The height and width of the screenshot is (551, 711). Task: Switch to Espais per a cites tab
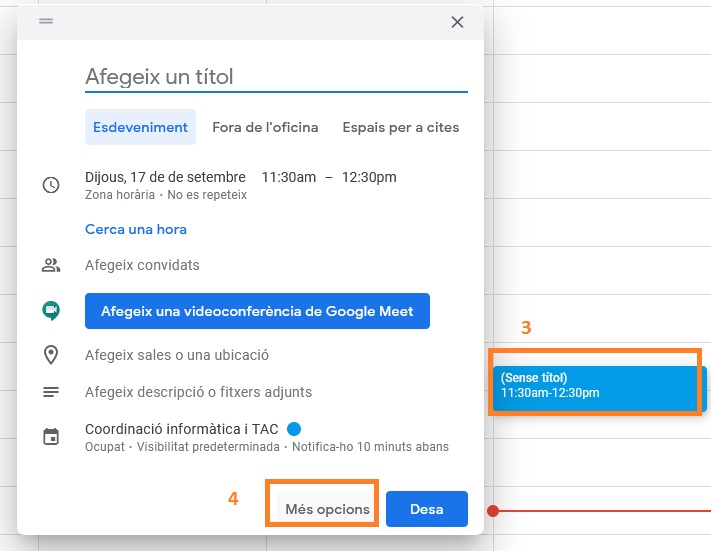(x=401, y=127)
